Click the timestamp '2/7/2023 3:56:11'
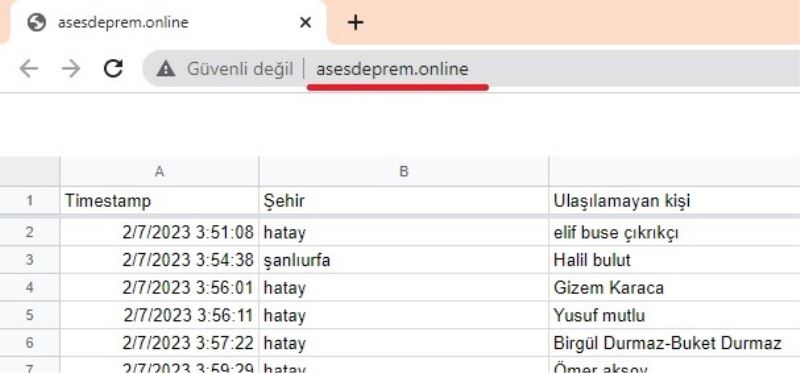 coord(188,315)
